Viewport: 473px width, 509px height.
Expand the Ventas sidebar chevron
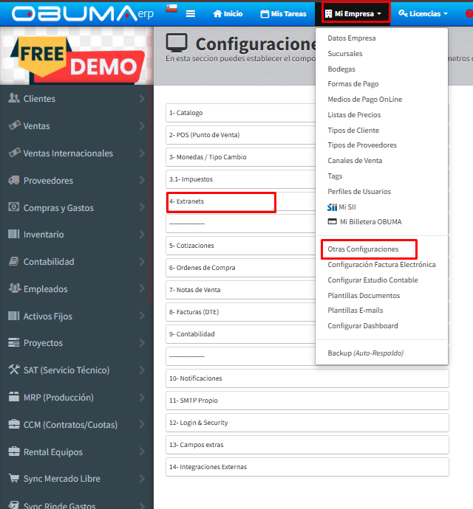point(142,126)
